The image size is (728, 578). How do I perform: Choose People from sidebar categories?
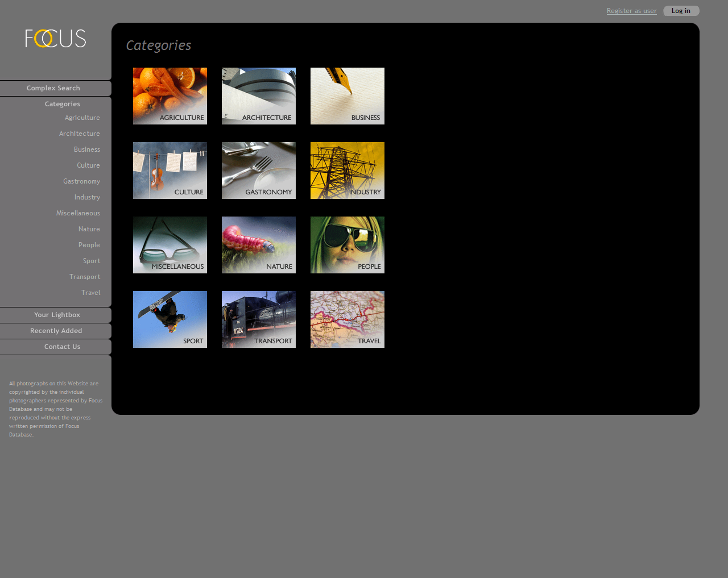(89, 245)
